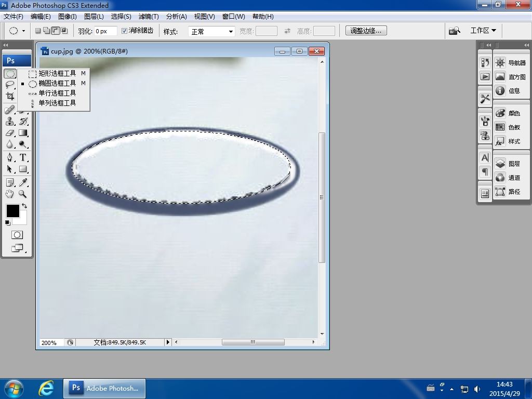Select the Hand tool
Screen dimensions: 532x399
point(10,194)
